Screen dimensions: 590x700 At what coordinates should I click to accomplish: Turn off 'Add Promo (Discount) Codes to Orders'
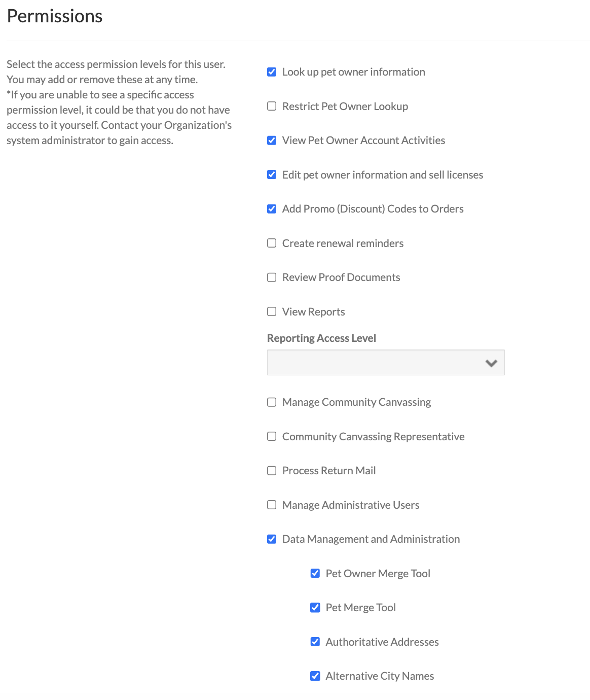(x=271, y=208)
